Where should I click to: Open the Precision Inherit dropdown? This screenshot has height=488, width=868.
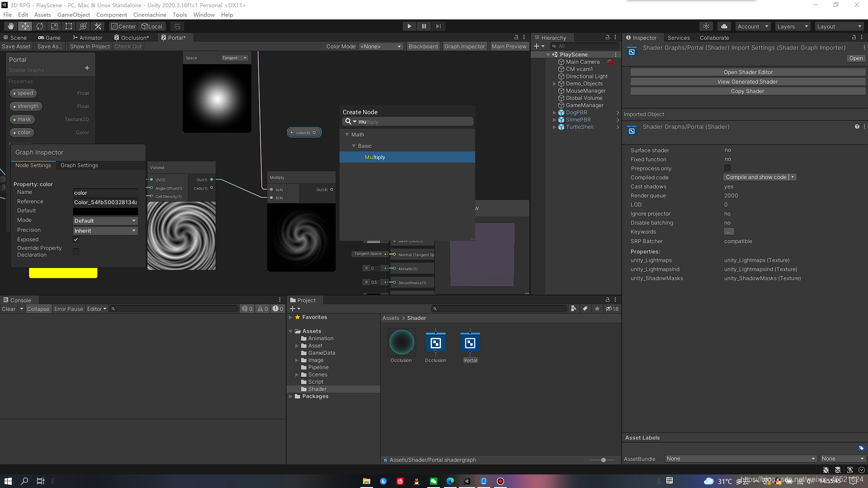click(x=105, y=230)
